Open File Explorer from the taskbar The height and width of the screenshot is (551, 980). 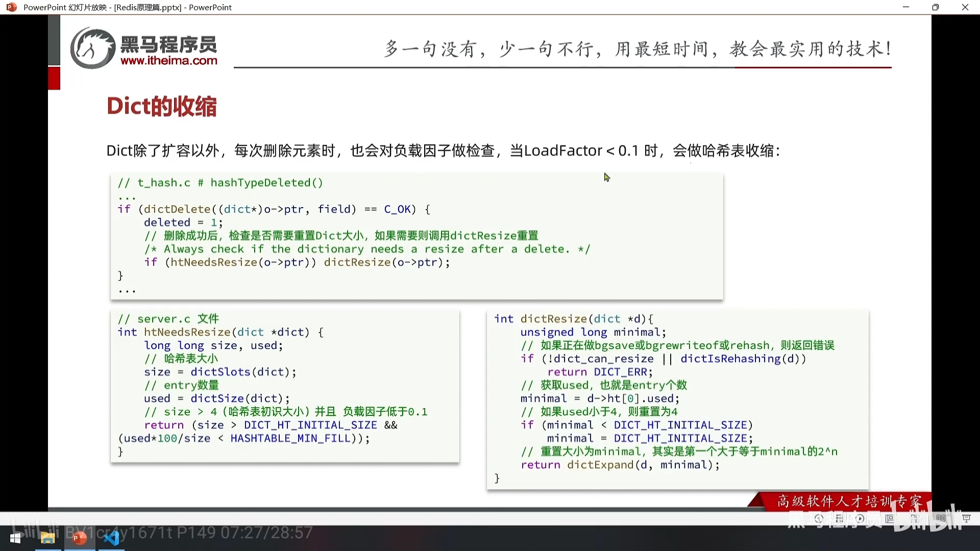click(x=47, y=538)
